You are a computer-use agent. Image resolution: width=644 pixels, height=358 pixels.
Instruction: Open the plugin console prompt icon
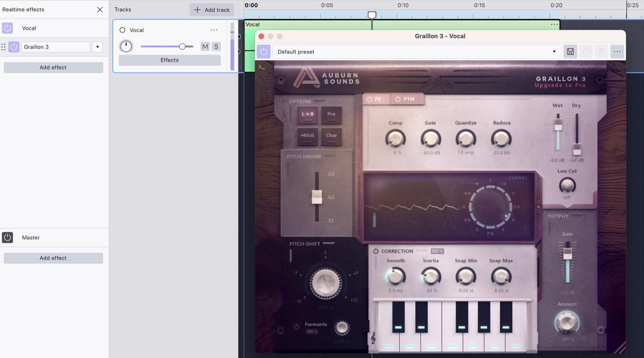262,67
